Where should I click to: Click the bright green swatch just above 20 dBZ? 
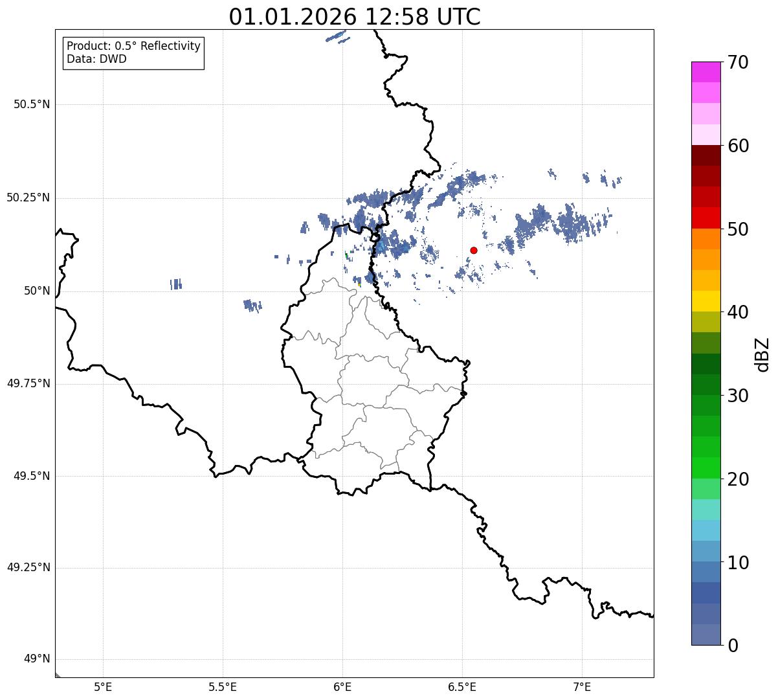click(706, 468)
